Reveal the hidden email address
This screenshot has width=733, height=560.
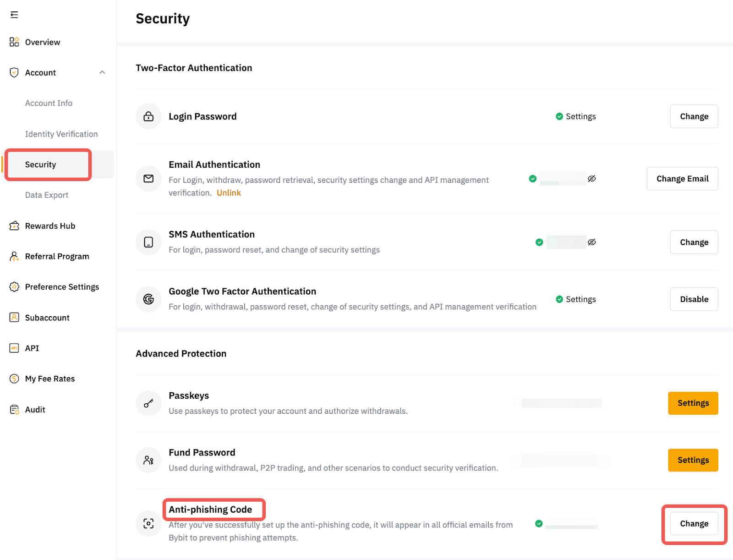(592, 179)
